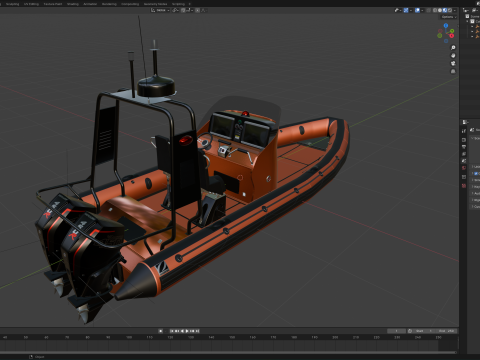
Task: Click frame 100 on the timeline ruler
Action: click(129, 337)
